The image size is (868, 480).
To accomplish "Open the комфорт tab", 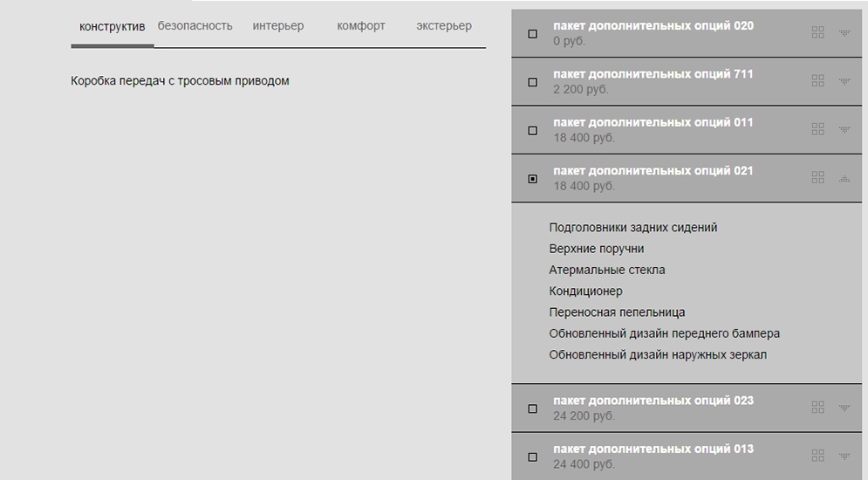I will (x=360, y=26).
